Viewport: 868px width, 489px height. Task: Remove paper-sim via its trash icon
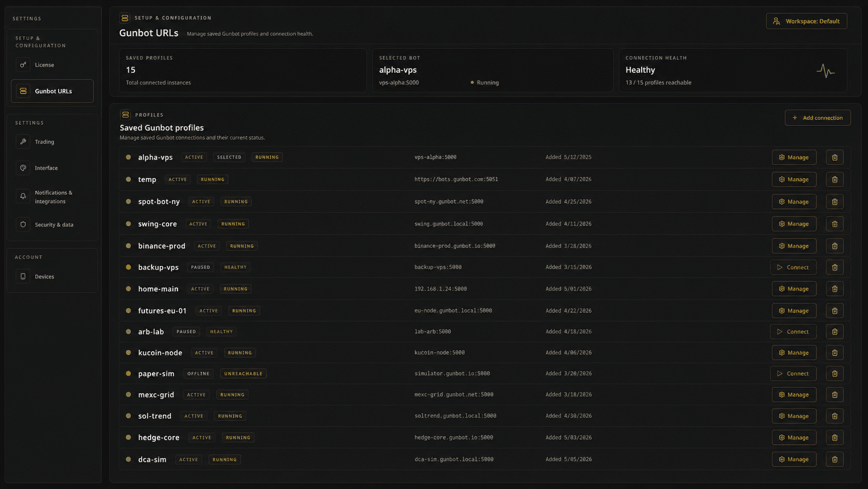click(834, 374)
